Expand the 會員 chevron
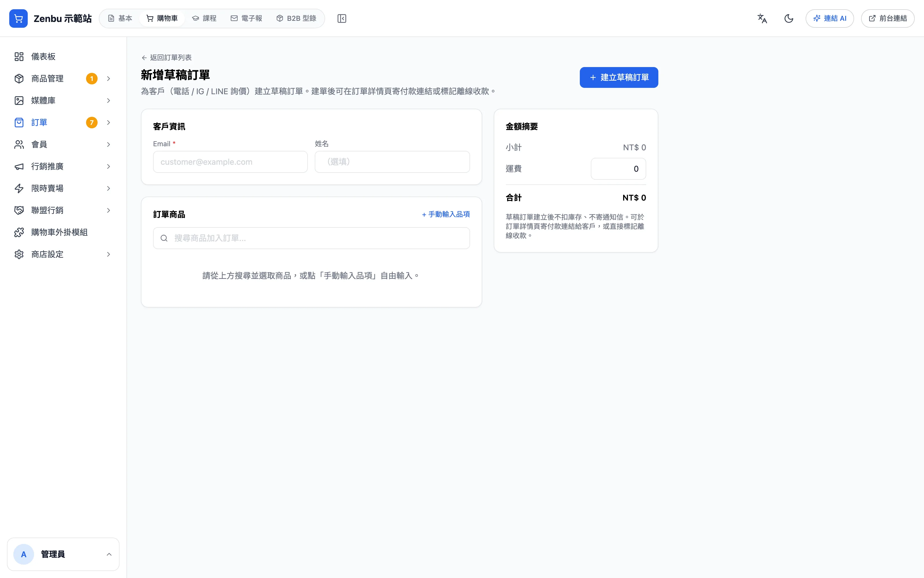This screenshot has height=578, width=924. [109, 144]
